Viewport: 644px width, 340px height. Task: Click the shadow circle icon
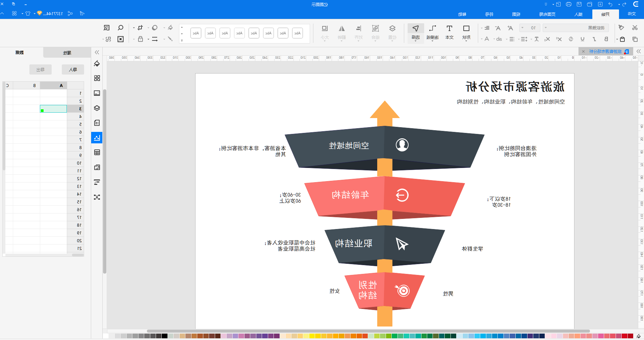pos(155,28)
